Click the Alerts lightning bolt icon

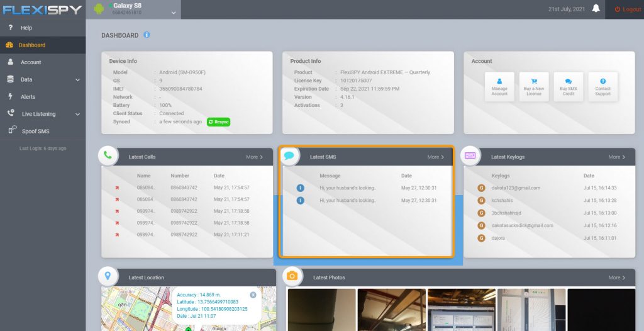(10, 96)
